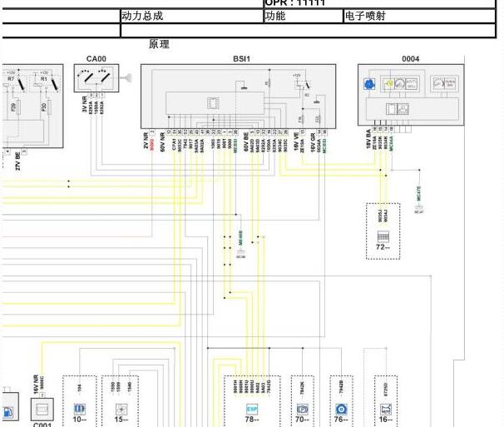The width and height of the screenshot is (504, 427).
Task: Click the 功能 header cell
Action: 303,16
